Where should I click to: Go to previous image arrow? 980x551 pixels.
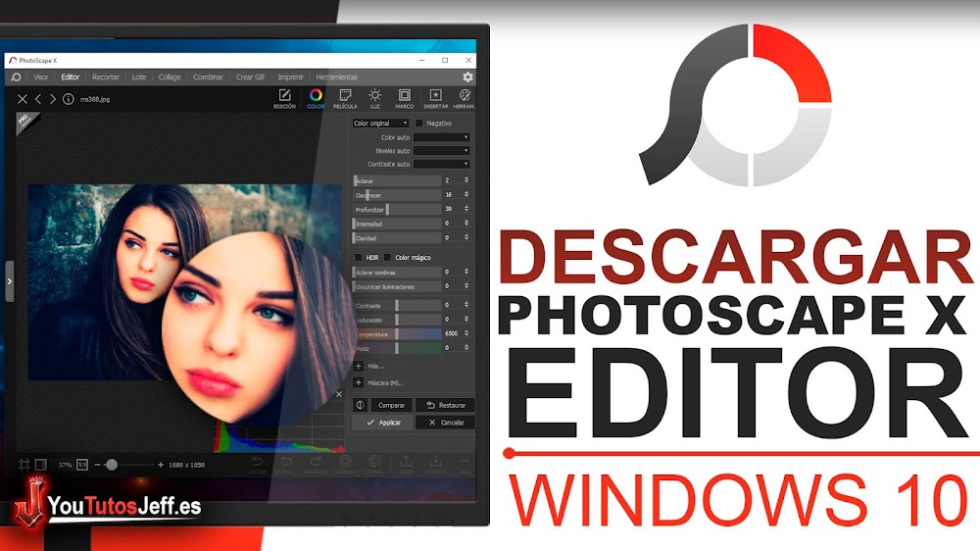(x=38, y=99)
